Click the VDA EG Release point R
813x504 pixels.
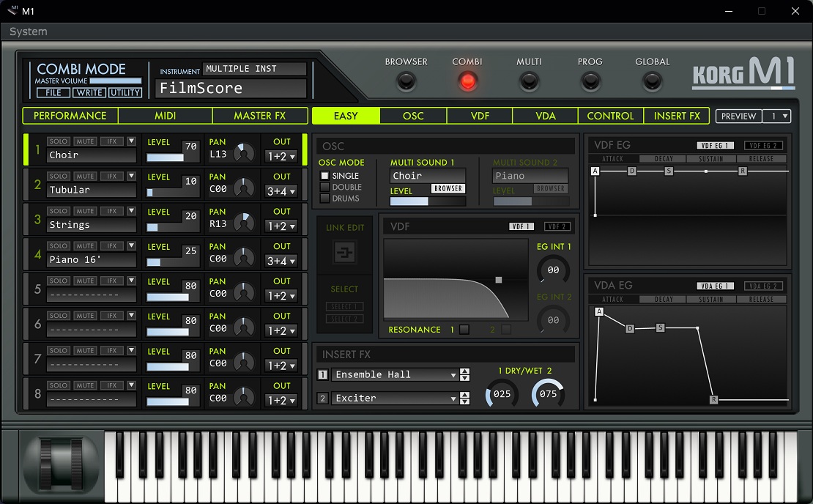coord(714,399)
